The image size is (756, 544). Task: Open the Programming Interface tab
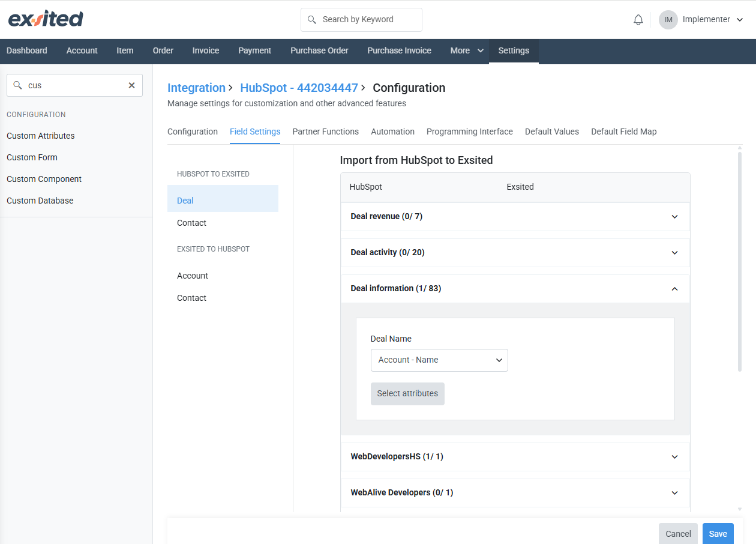point(470,131)
